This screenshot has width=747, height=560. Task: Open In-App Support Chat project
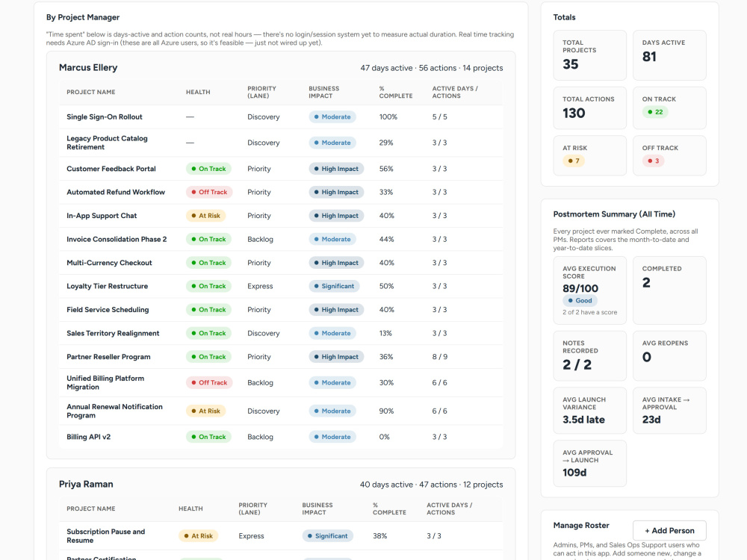point(102,215)
